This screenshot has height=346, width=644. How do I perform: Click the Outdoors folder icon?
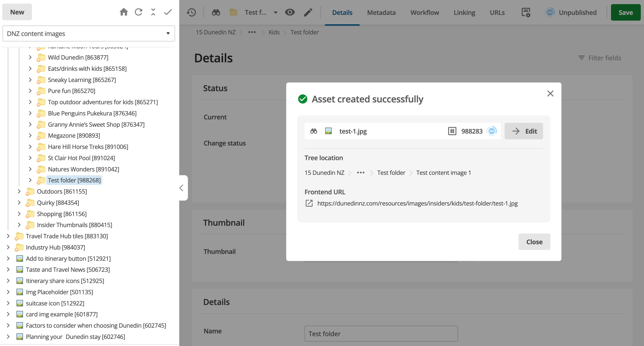click(30, 192)
